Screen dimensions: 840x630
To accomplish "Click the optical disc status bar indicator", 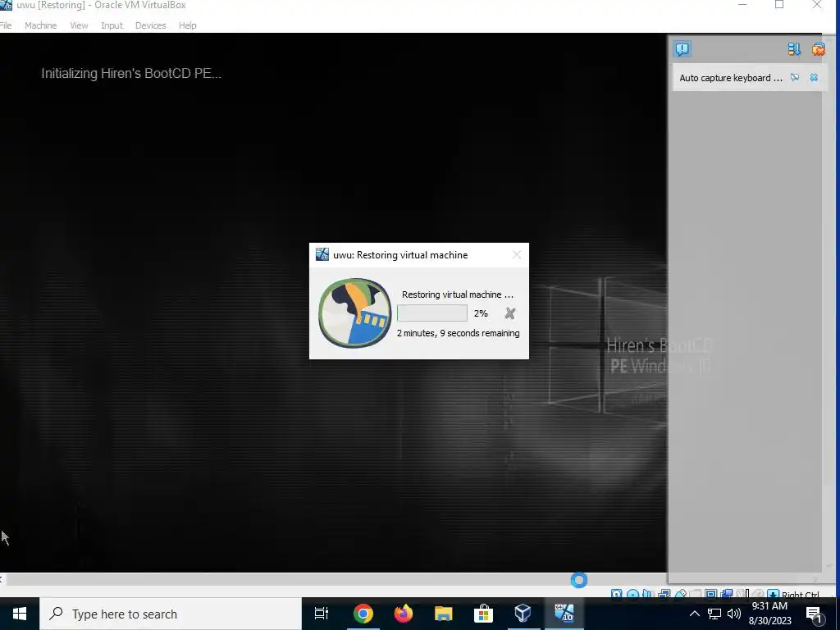I will (632, 594).
